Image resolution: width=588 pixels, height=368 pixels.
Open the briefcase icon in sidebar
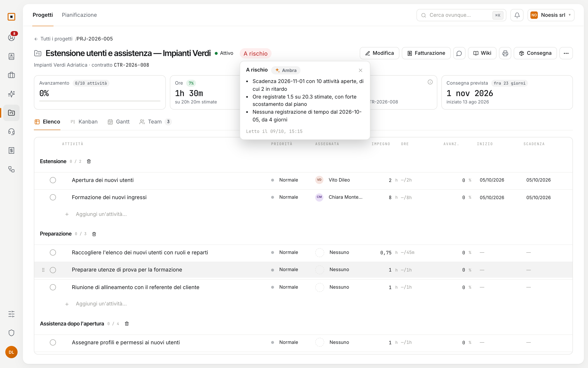pos(11,75)
